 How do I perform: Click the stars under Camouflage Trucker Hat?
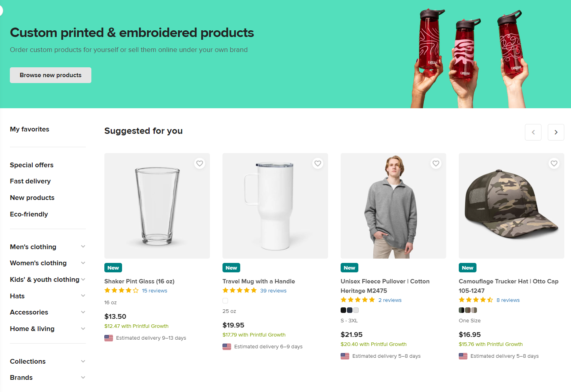point(476,300)
